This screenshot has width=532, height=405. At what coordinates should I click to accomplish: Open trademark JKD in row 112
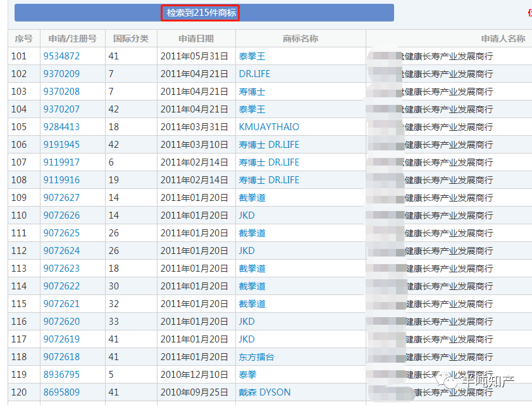247,250
